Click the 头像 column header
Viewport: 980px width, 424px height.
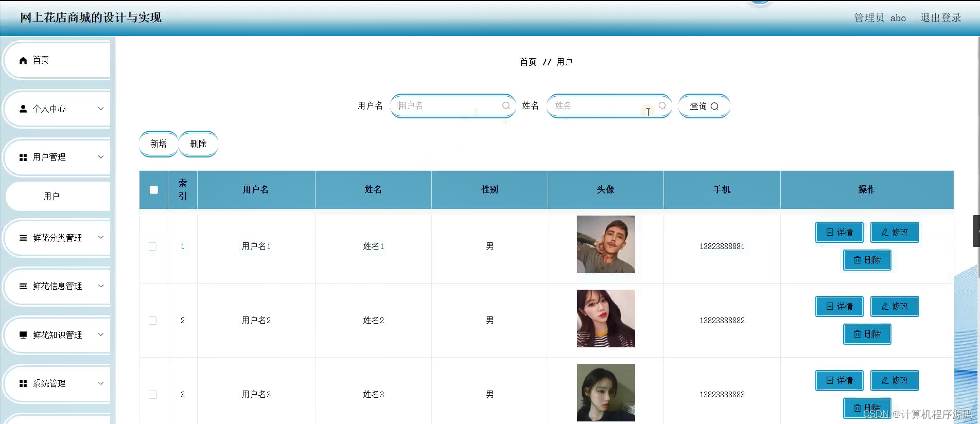point(606,190)
